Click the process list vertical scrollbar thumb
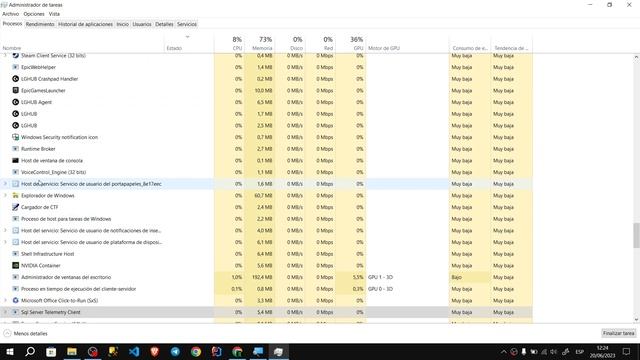 tap(636, 235)
